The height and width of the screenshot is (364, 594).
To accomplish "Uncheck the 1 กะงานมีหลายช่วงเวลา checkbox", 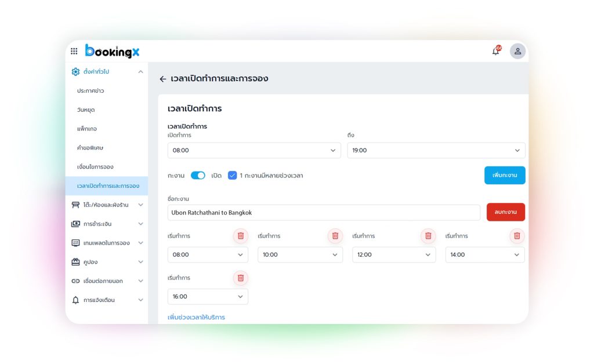I will click(232, 175).
